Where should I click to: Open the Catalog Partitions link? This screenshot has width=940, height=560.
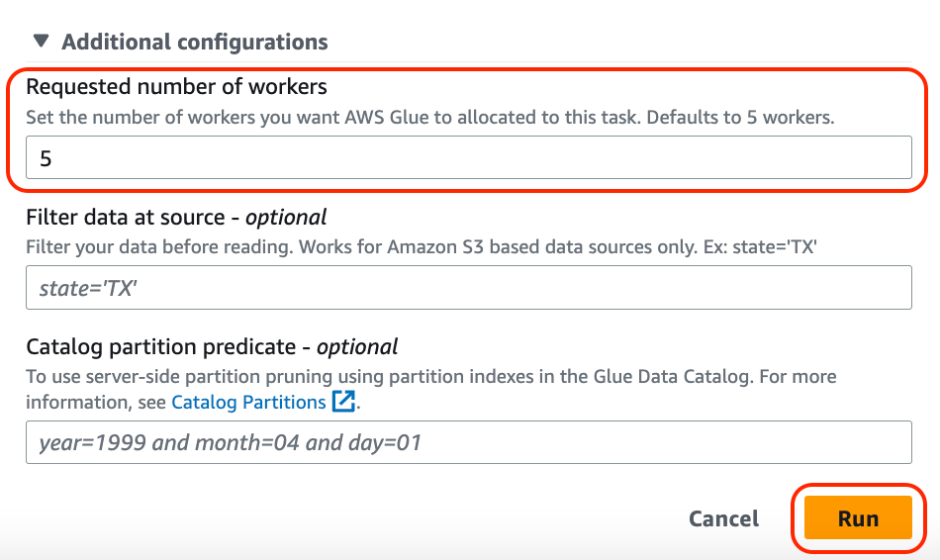pos(248,402)
